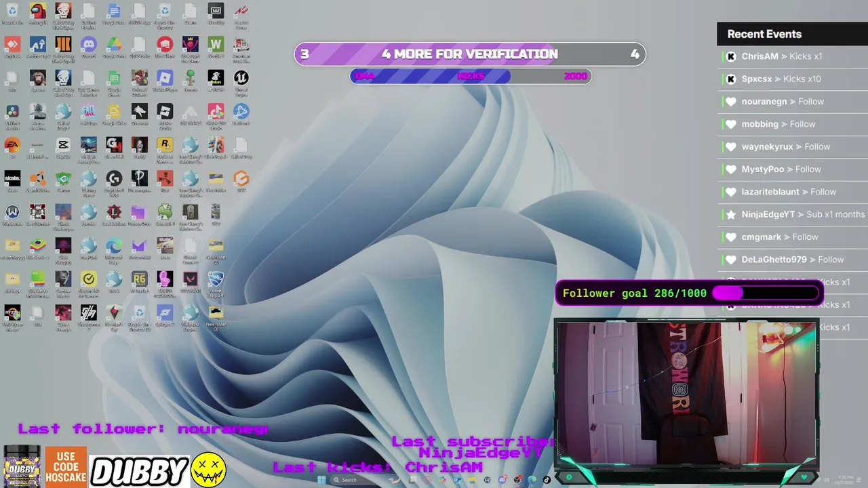Open Unreal Engine shortcut
The width and height of the screenshot is (868, 488).
(241, 82)
